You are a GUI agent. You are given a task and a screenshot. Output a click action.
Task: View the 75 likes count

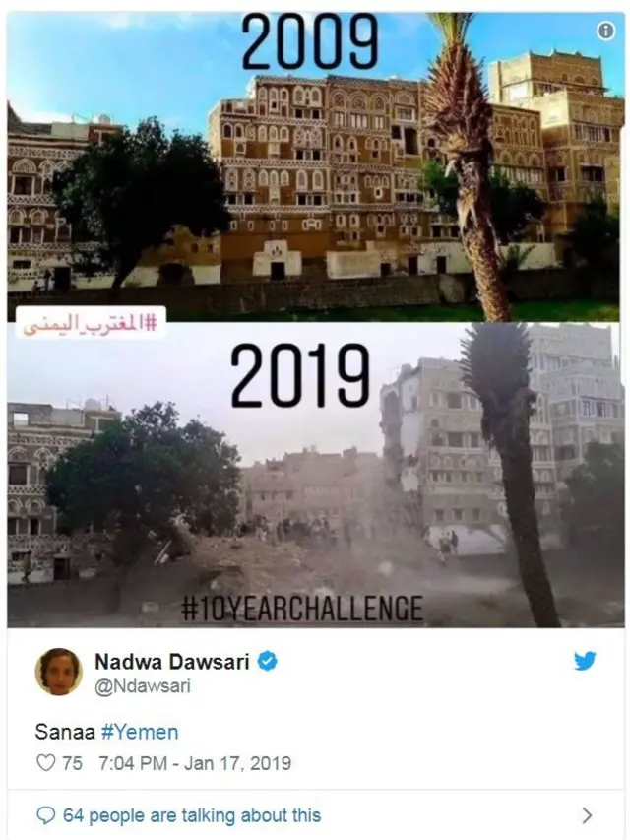click(72, 763)
